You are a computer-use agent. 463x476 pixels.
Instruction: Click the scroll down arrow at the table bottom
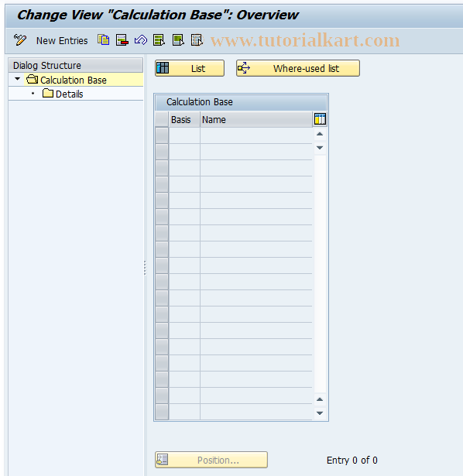320,413
